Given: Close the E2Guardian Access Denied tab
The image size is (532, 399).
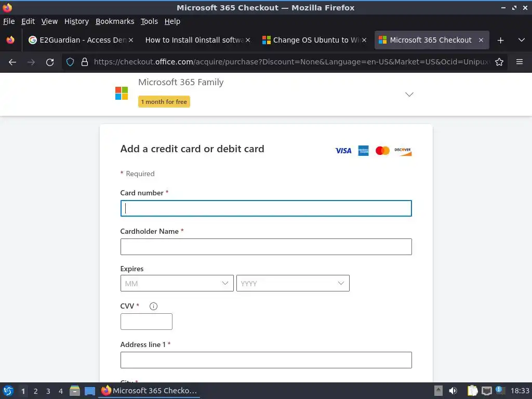Looking at the screenshot, I should click(131, 40).
